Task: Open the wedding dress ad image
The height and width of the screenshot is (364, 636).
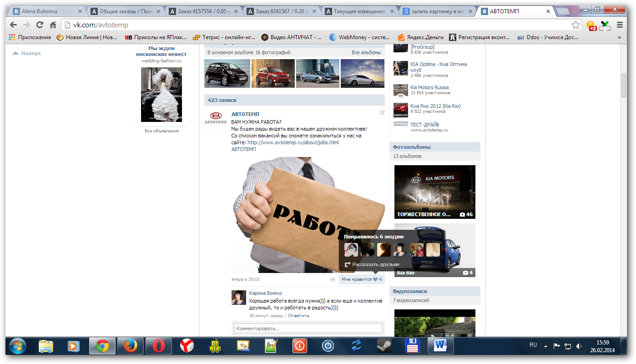Action: 162,95
